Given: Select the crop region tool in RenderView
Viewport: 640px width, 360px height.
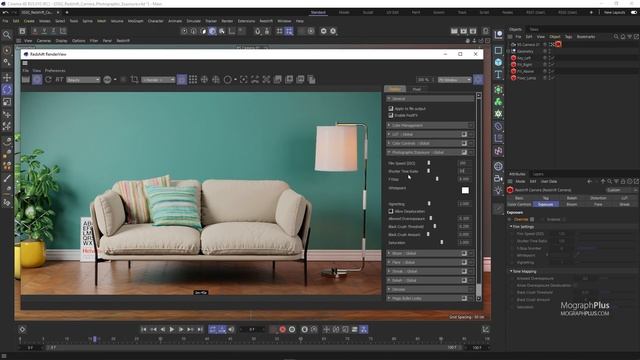Looking at the screenshot, I should [134, 80].
